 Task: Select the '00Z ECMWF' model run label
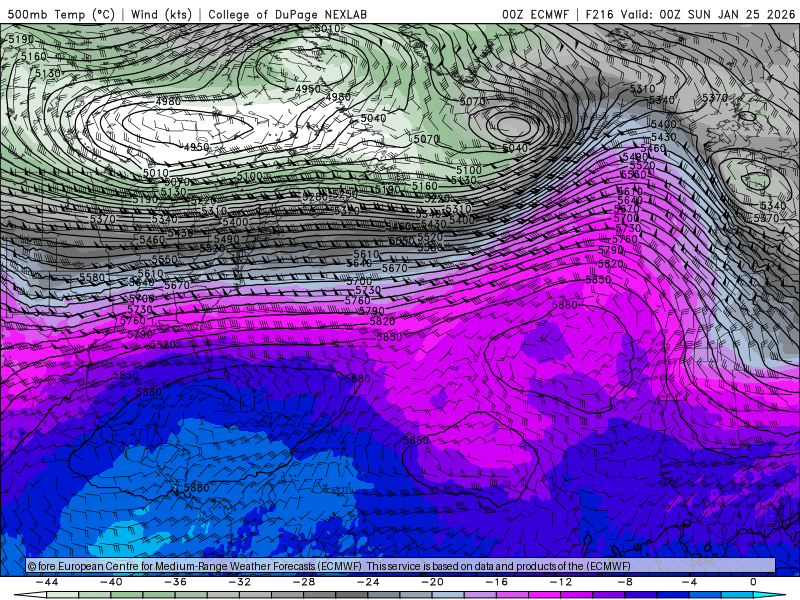pos(535,14)
